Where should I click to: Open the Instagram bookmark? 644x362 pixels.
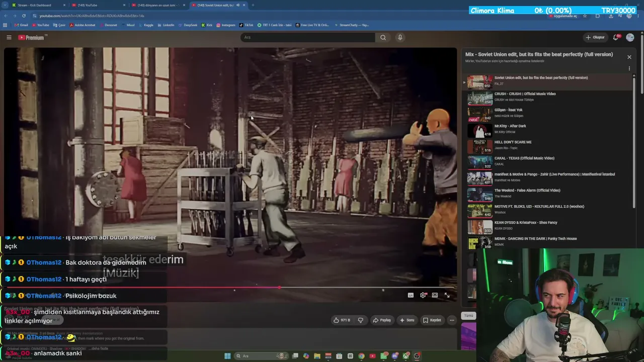coord(226,25)
